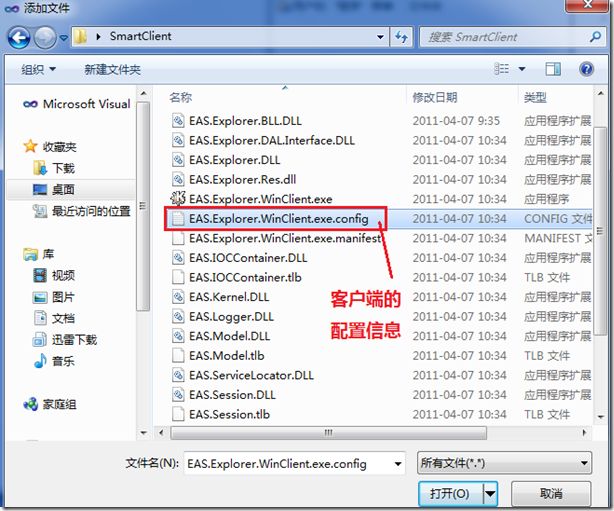
Task: Select EAS.Explorer.WinClient.exe application icon
Action: click(177, 199)
